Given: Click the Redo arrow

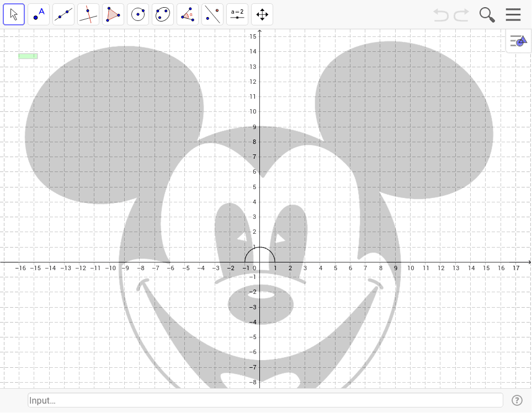Looking at the screenshot, I should (x=461, y=15).
